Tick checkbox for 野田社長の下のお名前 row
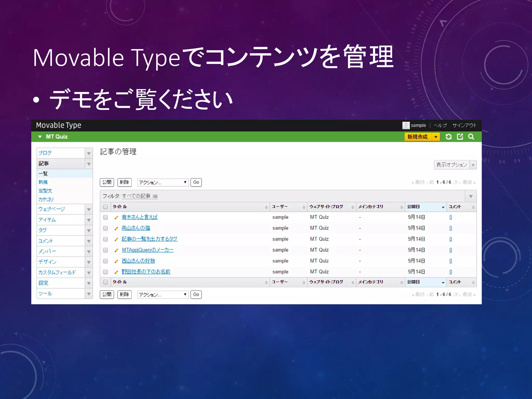532x399 pixels. 105,272
